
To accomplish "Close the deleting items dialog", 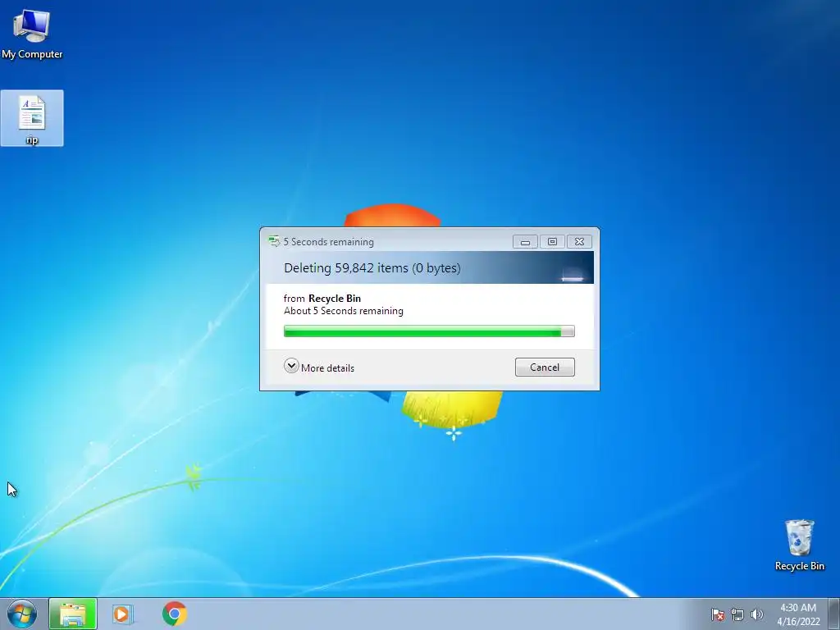I will point(579,242).
